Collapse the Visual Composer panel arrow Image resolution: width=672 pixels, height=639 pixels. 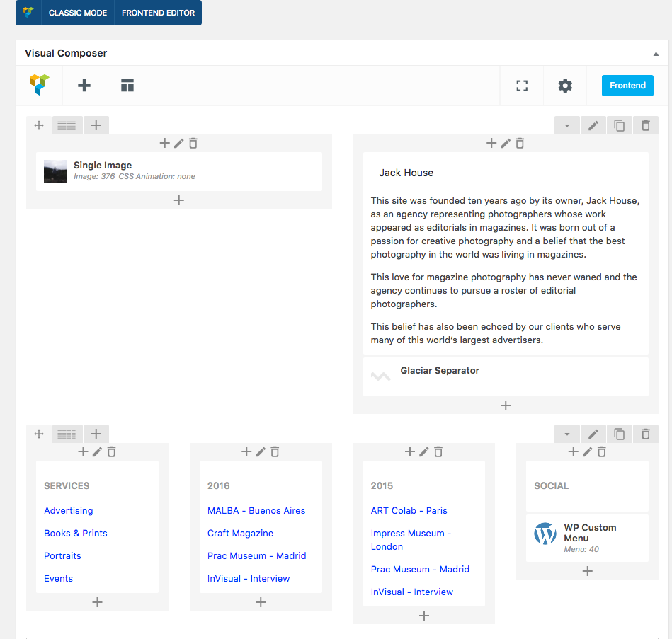point(656,54)
